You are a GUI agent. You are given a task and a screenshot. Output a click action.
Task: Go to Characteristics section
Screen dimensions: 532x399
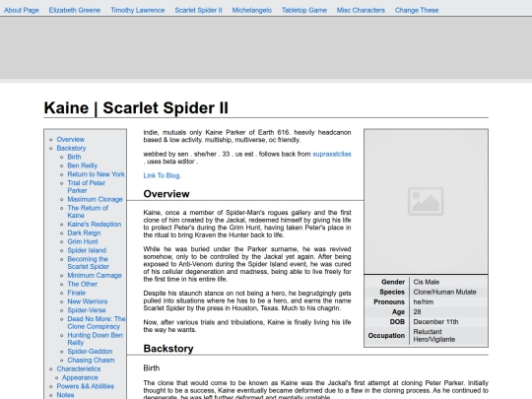pos(79,368)
